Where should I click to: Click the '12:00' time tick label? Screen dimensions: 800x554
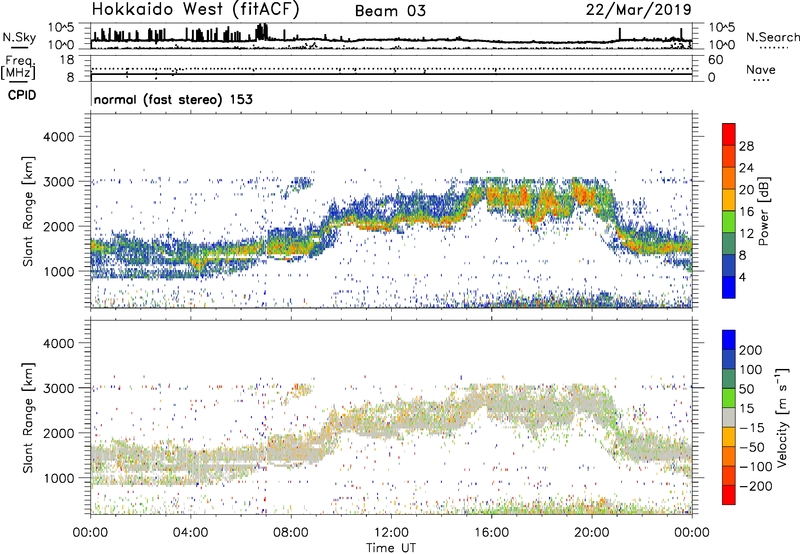[x=391, y=533]
